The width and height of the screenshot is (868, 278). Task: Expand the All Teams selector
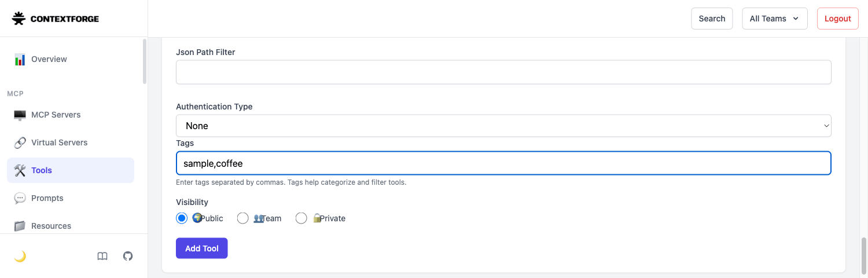775,19
